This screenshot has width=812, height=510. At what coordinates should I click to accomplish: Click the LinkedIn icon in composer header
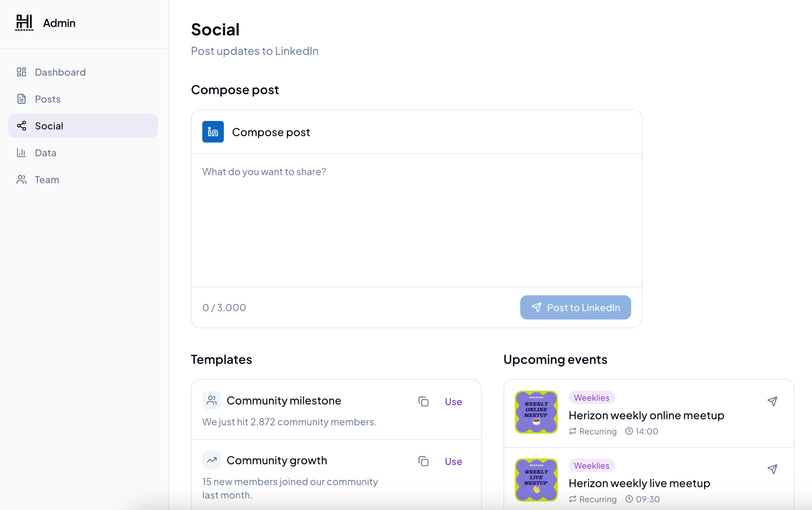pyautogui.click(x=213, y=132)
